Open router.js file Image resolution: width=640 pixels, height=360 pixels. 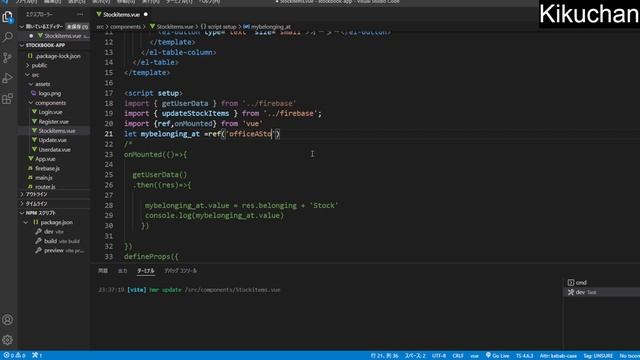point(45,187)
